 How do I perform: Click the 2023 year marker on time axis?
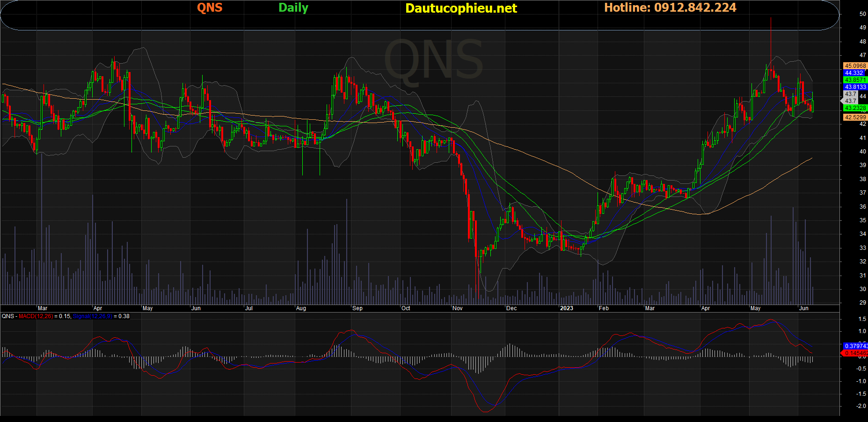pyautogui.click(x=566, y=308)
